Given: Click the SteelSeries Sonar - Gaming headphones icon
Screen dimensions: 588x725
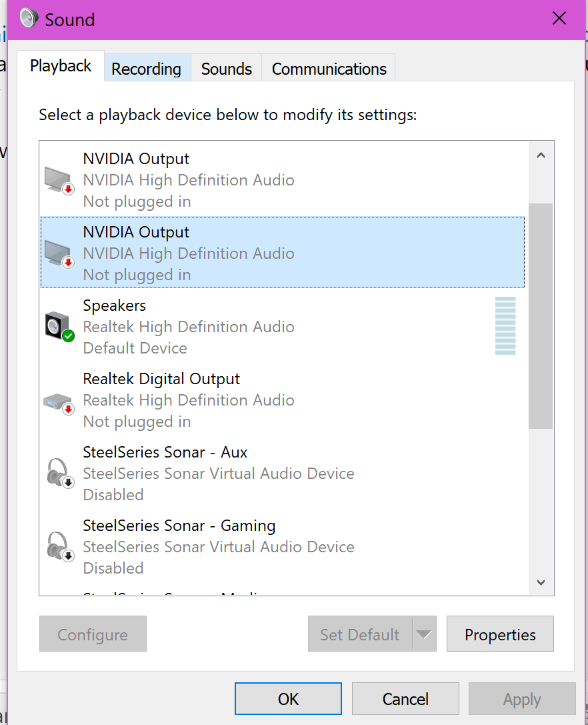Looking at the screenshot, I should [60, 546].
